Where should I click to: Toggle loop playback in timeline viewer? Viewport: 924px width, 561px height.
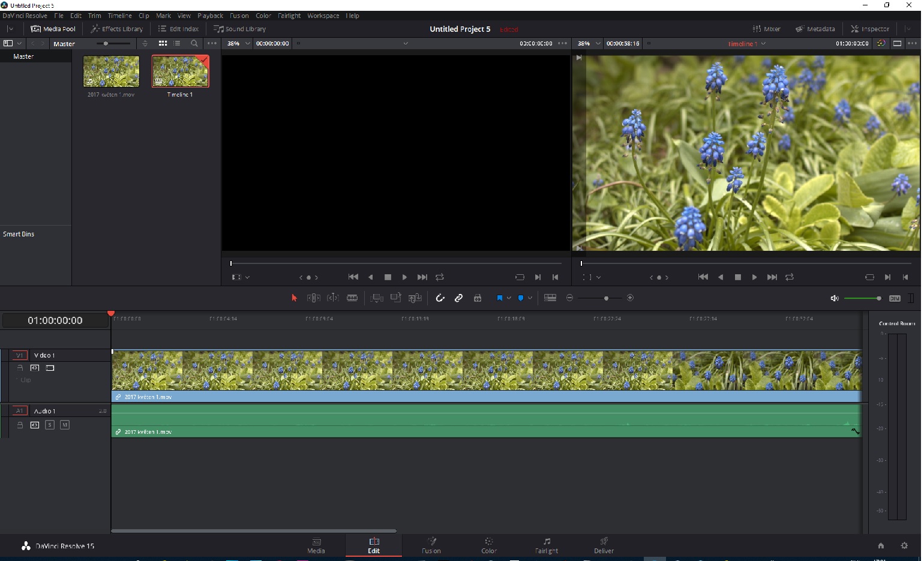pyautogui.click(x=790, y=277)
